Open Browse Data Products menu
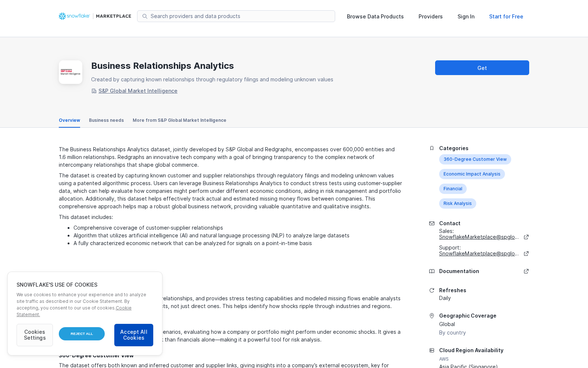The image size is (588, 368). [375, 17]
